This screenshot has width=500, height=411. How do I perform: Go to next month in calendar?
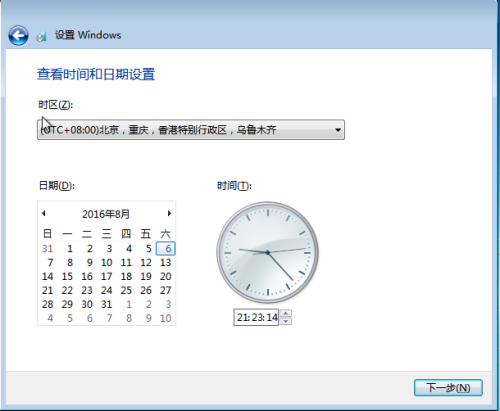[x=169, y=213]
